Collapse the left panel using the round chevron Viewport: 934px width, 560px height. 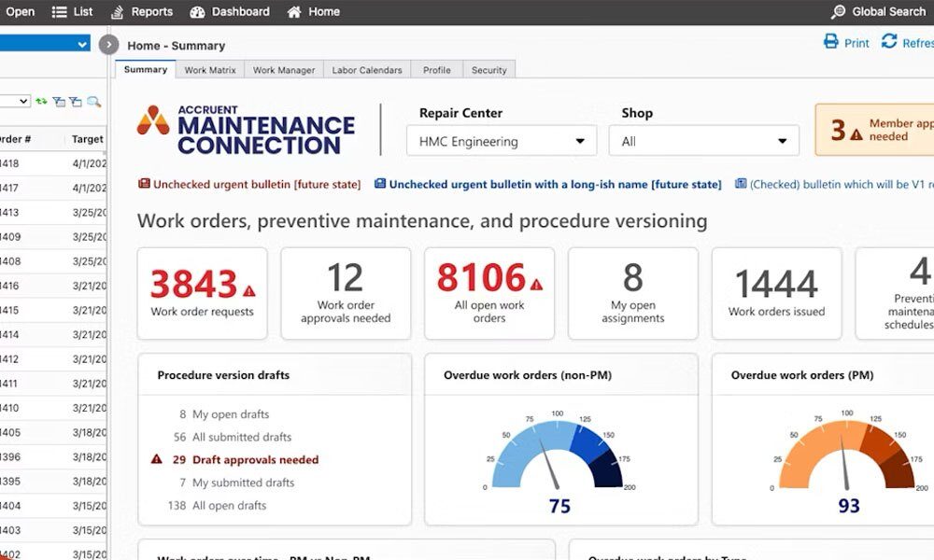point(108,43)
